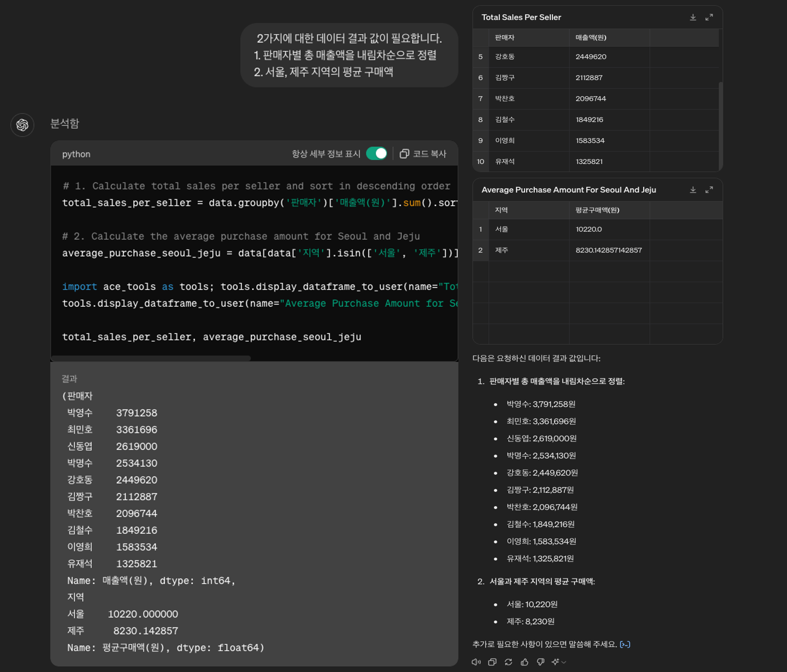The width and height of the screenshot is (787, 672).
Task: Click the sparkle model-switch icon below the reply
Action: [555, 662]
